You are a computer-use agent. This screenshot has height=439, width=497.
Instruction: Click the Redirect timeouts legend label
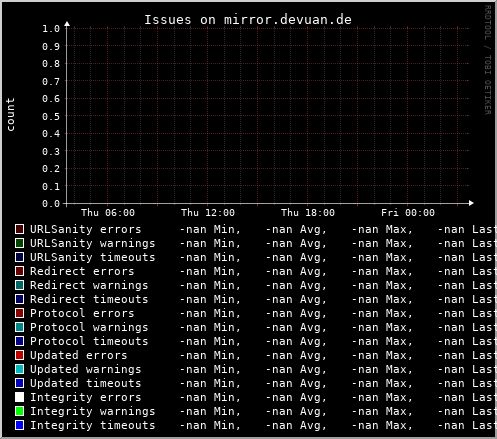click(89, 299)
